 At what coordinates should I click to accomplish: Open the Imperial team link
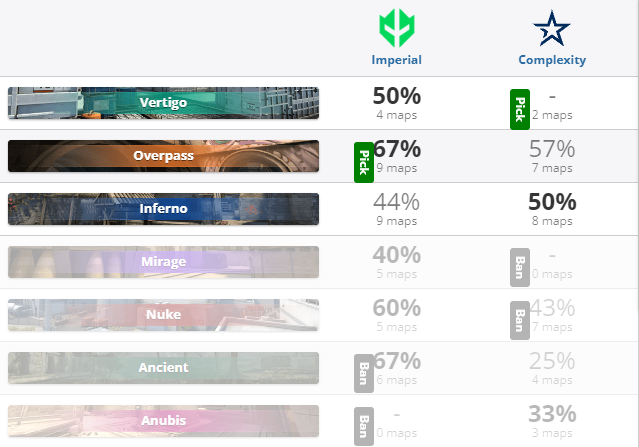click(397, 60)
